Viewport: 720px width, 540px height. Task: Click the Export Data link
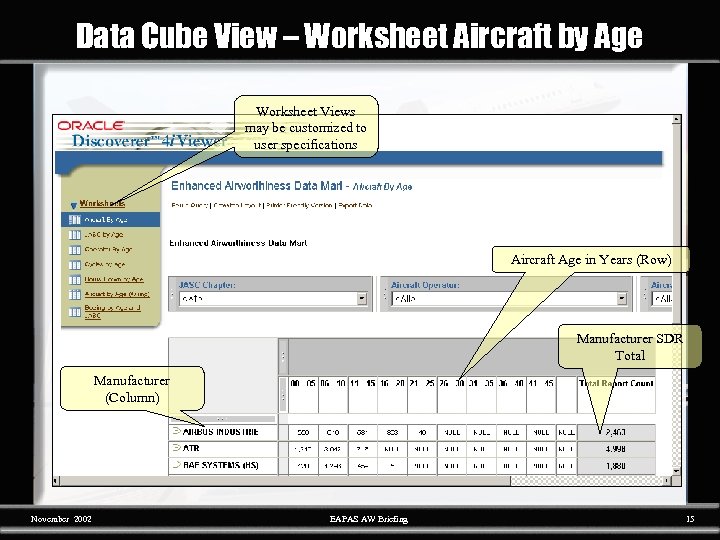click(x=355, y=205)
